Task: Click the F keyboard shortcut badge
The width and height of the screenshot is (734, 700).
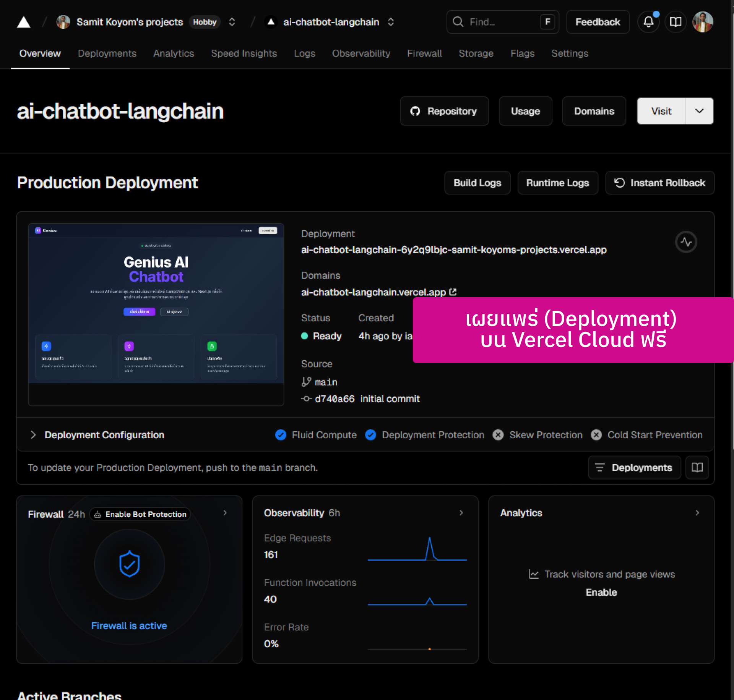Action: (547, 22)
